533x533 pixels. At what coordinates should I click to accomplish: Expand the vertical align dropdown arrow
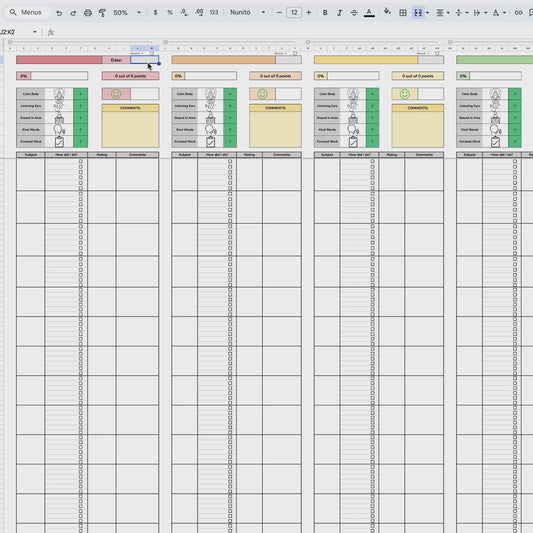467,13
